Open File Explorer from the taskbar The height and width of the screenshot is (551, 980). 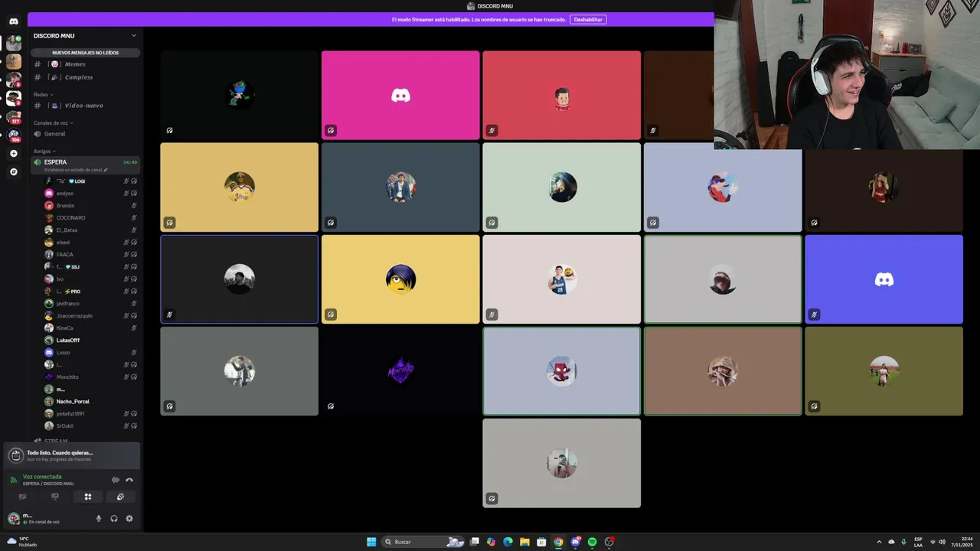tap(524, 542)
